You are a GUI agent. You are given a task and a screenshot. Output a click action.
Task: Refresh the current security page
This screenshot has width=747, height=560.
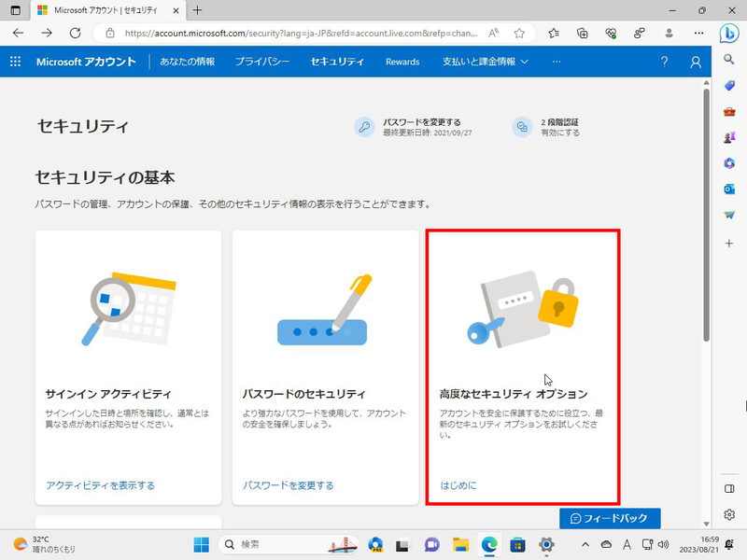pyautogui.click(x=76, y=33)
